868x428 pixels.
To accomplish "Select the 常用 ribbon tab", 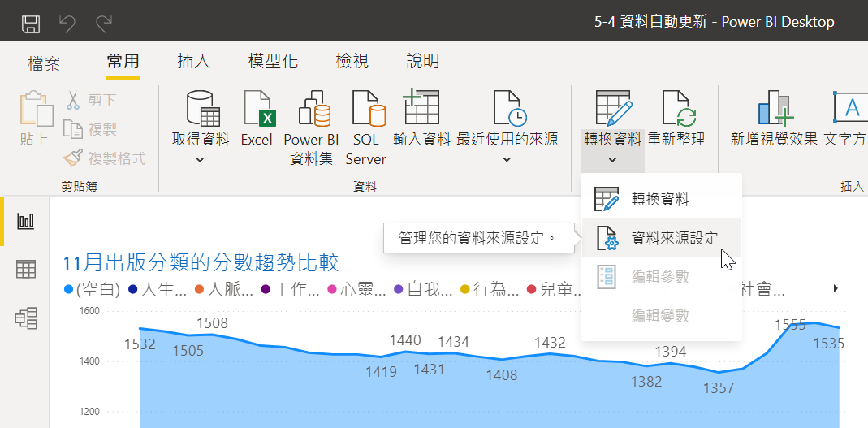I will 123,61.
